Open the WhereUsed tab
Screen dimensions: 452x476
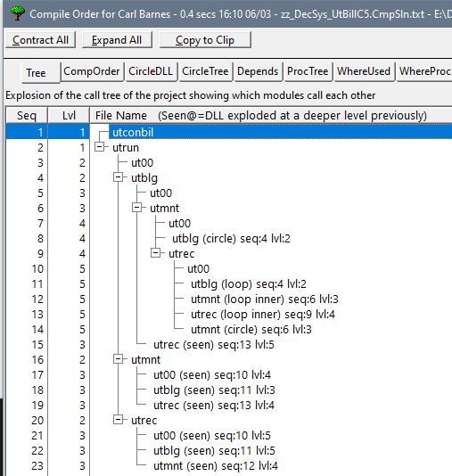[x=364, y=71]
